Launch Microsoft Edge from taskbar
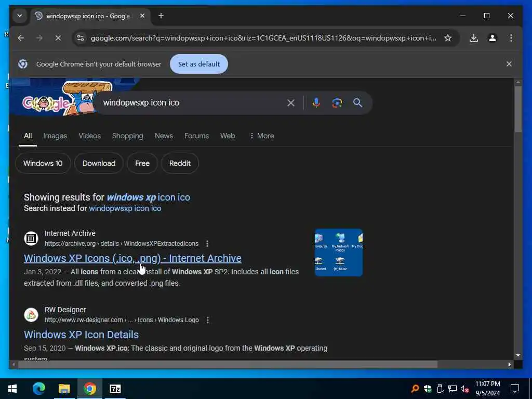Screen dimensions: 532x399 38,389
